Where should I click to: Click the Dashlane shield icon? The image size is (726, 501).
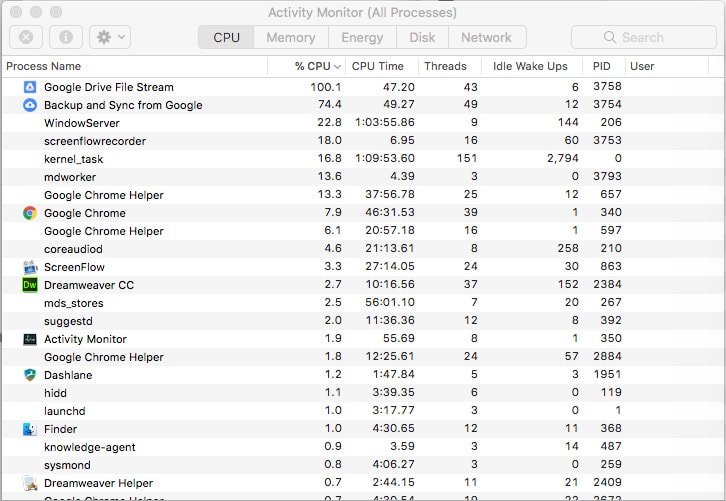point(30,375)
